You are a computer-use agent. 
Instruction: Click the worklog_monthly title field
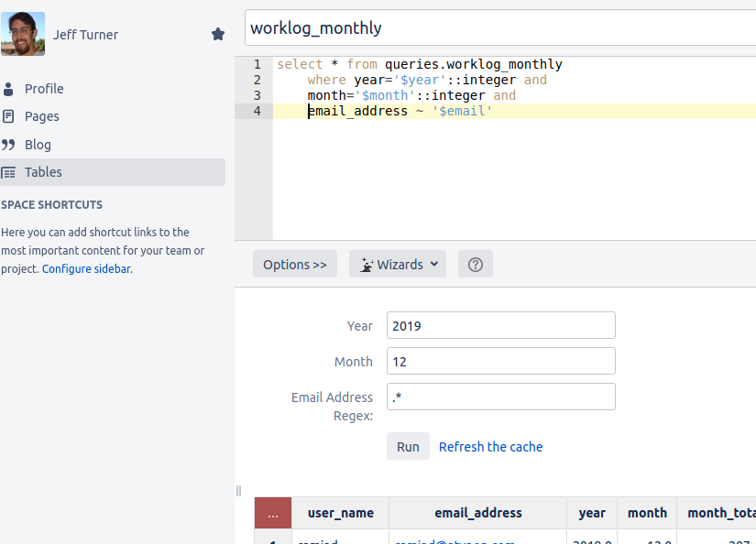point(500,28)
